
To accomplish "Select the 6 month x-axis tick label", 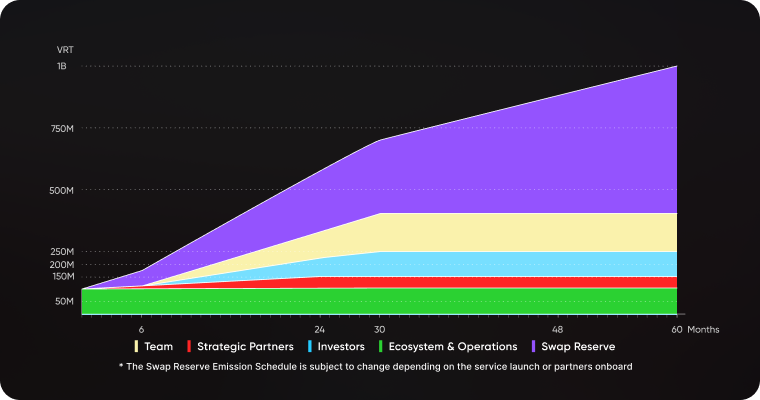I will 141,328.
